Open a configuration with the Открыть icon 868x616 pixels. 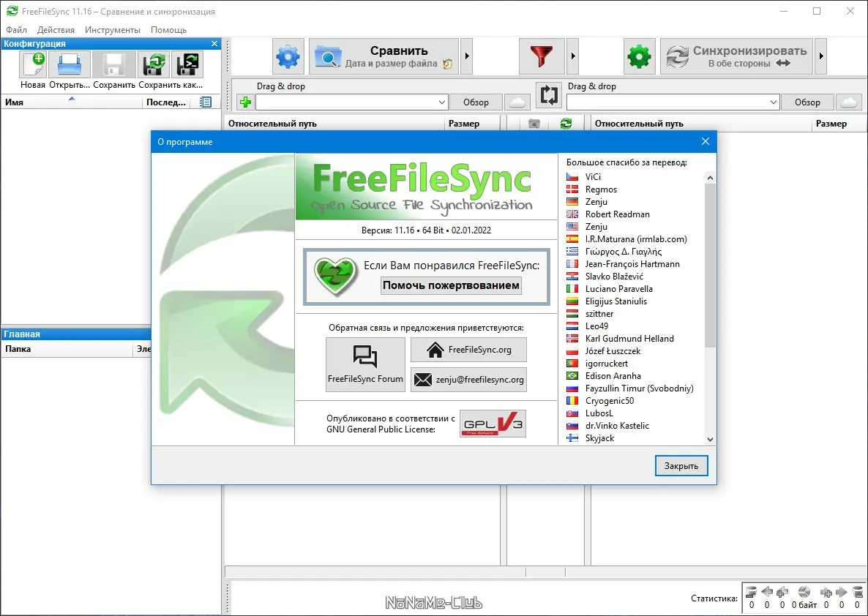[x=70, y=64]
